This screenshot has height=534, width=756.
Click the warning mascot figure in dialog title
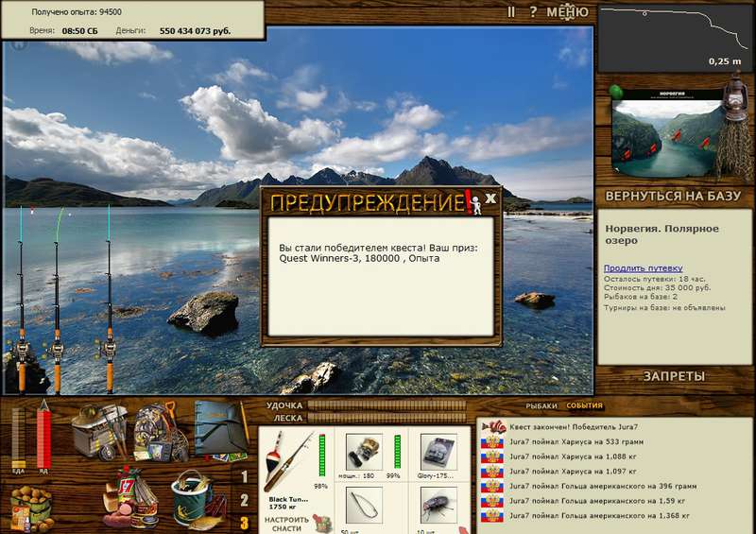pyautogui.click(x=475, y=203)
